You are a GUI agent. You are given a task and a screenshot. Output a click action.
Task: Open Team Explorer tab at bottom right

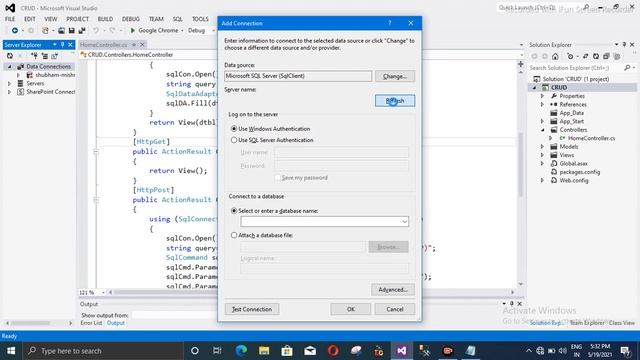click(x=587, y=323)
